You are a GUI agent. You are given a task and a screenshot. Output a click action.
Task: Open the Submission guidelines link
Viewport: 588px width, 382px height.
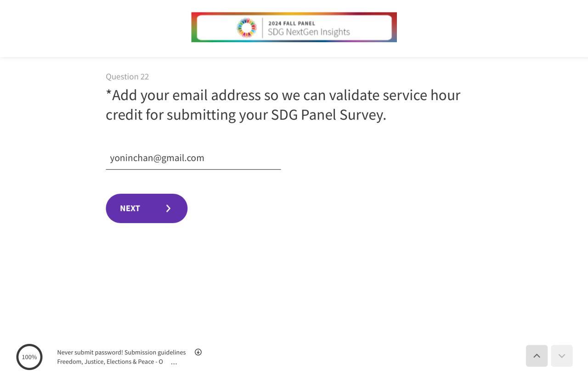tap(155, 353)
